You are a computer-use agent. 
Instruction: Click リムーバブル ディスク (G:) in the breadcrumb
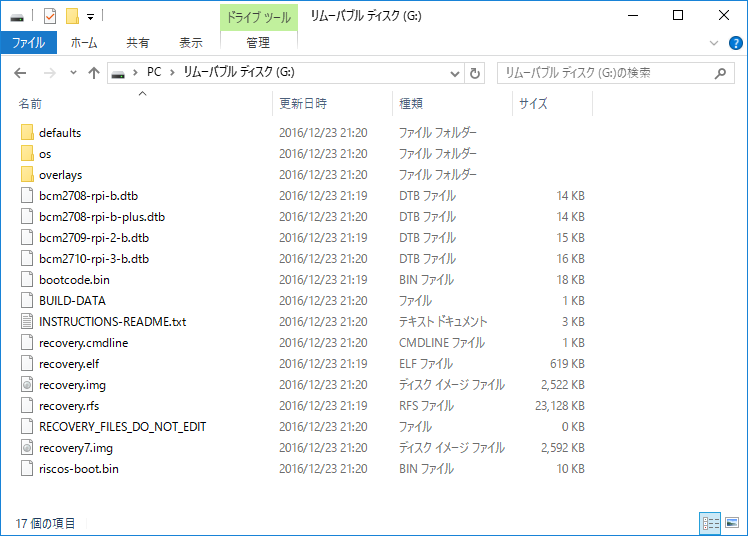[x=239, y=72]
